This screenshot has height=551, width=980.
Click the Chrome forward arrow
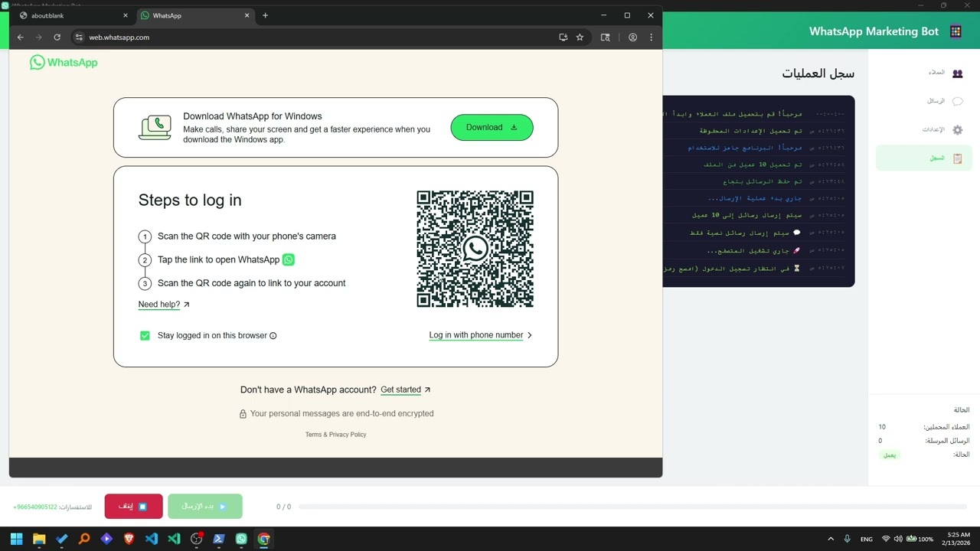click(x=38, y=37)
